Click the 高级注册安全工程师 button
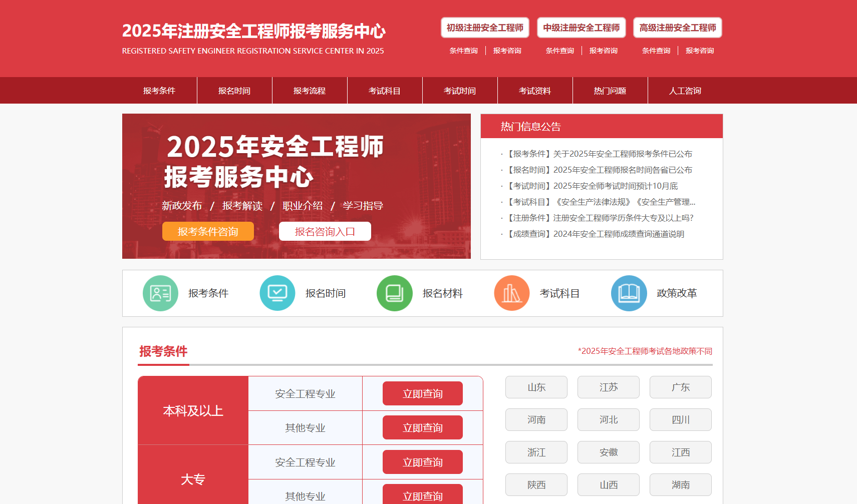The image size is (857, 504). coord(677,28)
